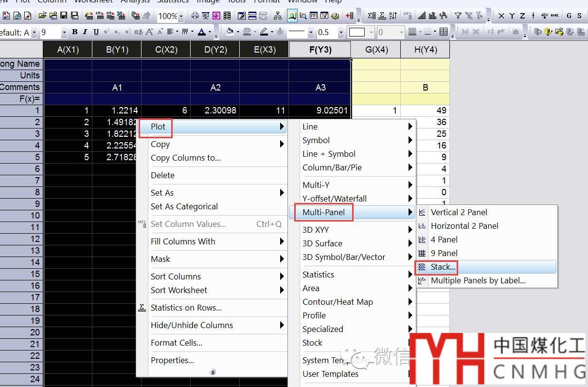Click the Add New Columns icon

pos(349,16)
